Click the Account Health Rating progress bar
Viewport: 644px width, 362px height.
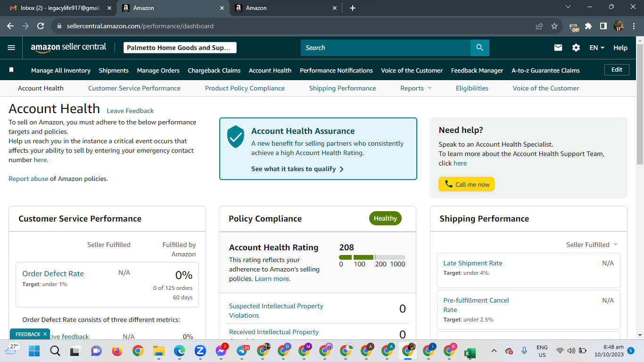(372, 257)
